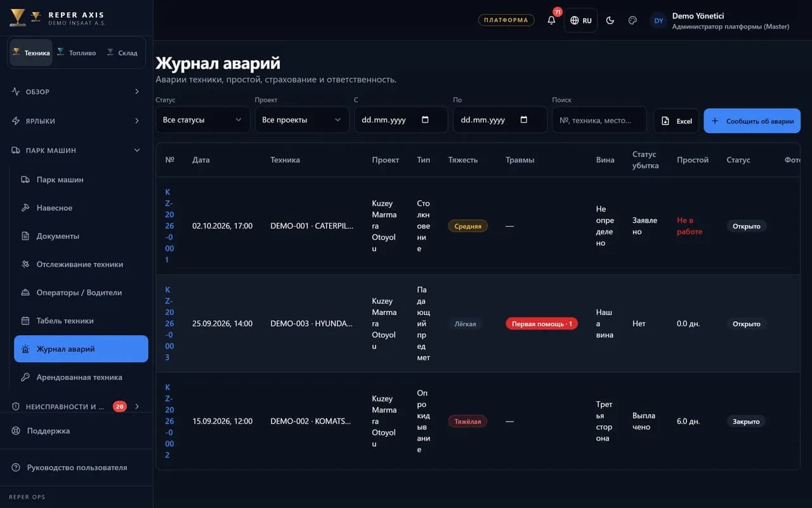
Task: Switch to the Техника module tab
Action: [31, 53]
